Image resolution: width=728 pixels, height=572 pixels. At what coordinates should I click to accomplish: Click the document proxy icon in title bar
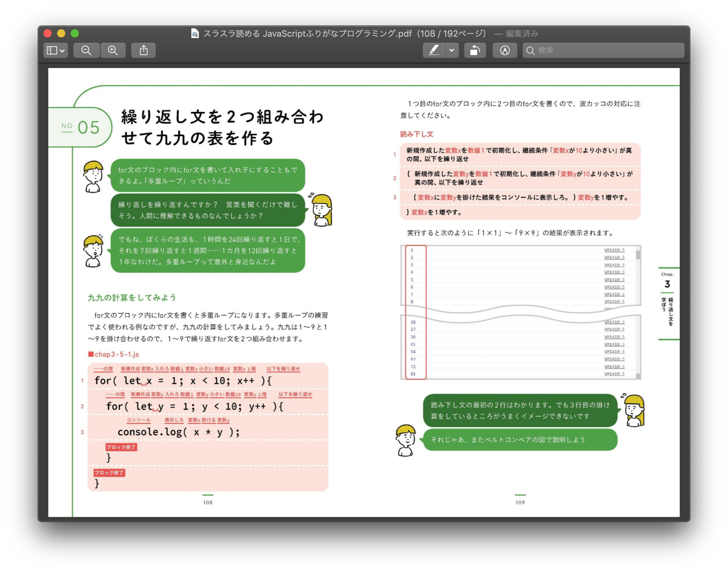coord(195,33)
